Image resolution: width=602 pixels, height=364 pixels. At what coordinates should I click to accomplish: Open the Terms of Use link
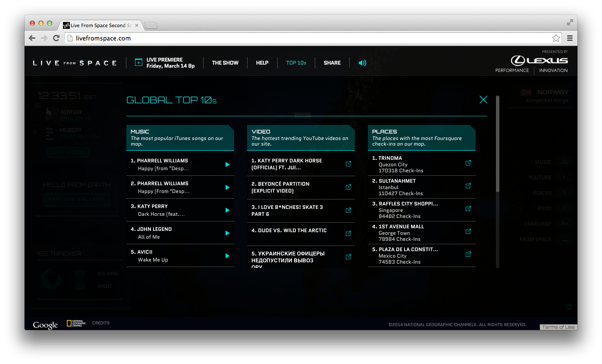coord(558,327)
